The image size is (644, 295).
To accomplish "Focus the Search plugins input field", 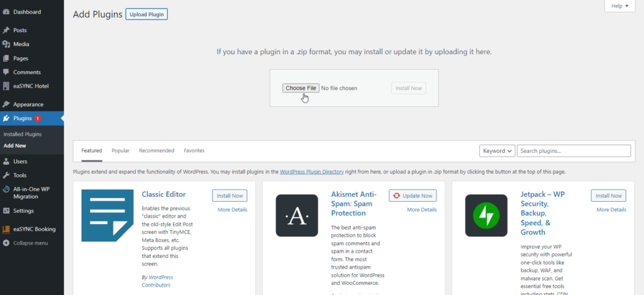I will 574,151.
